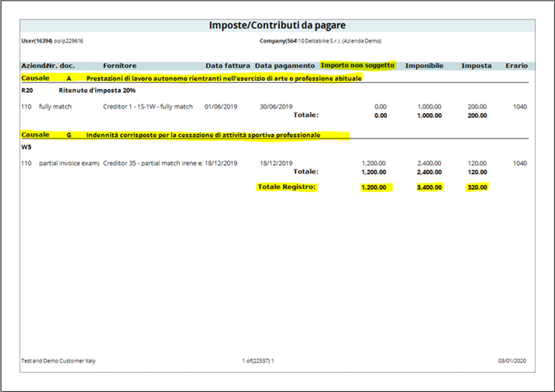Click the Erario column header
Screen dimensions: 555x392
[517, 66]
